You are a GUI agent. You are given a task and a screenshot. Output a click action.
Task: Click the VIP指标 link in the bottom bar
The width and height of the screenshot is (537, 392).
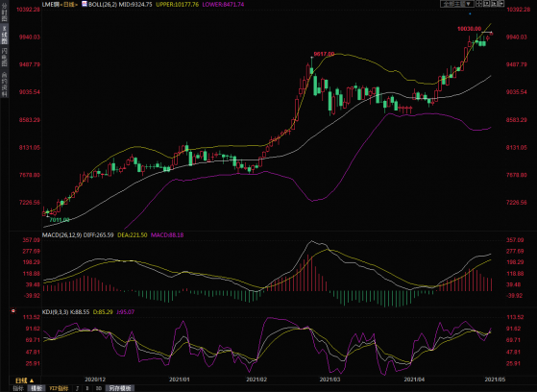pos(59,388)
